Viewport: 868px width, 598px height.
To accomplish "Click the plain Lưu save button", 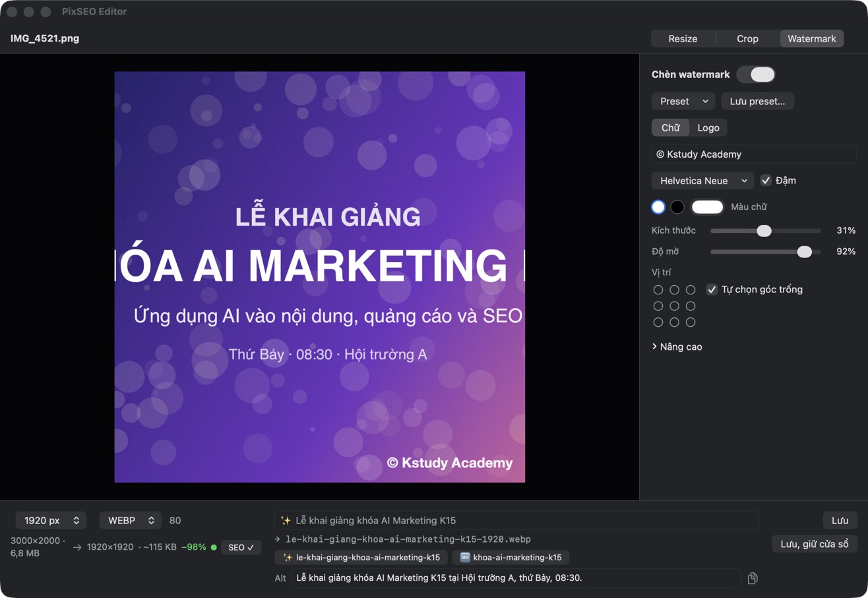I will [840, 520].
